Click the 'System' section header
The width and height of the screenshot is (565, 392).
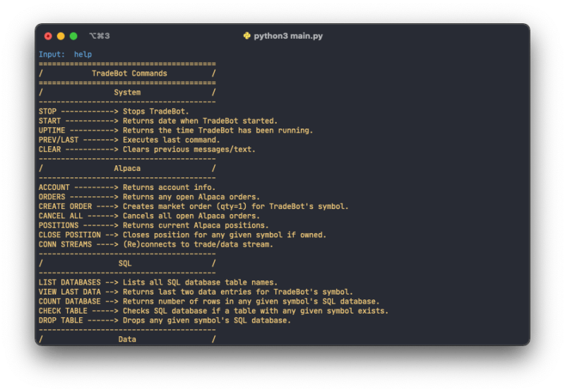(x=127, y=93)
